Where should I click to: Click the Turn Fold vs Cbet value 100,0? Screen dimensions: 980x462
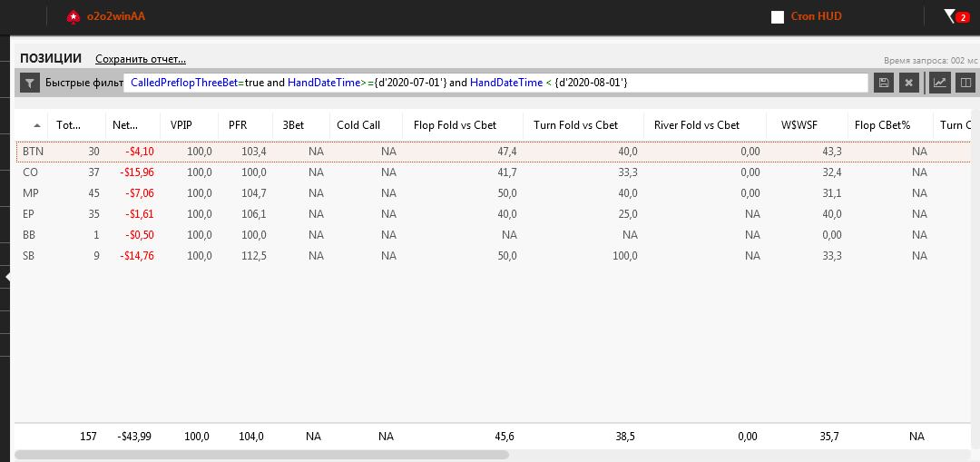click(x=624, y=256)
